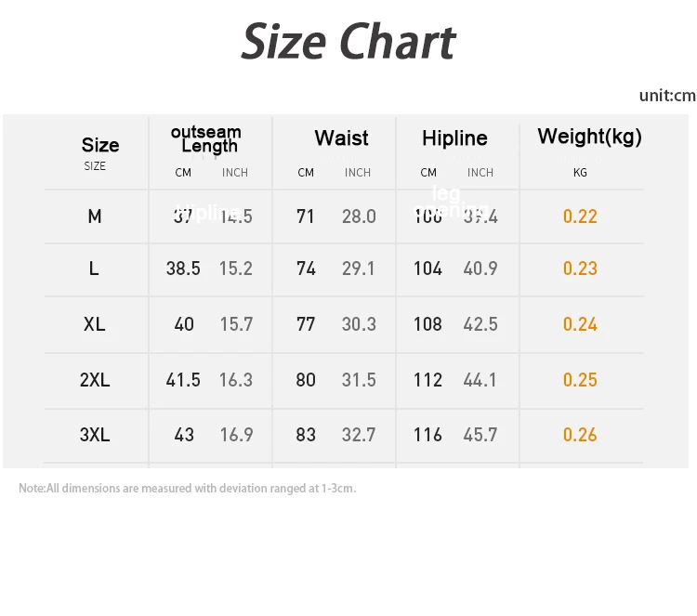The width and height of the screenshot is (697, 616).
Task: Click the orange 0.22 weight value
Action: pyautogui.click(x=580, y=216)
